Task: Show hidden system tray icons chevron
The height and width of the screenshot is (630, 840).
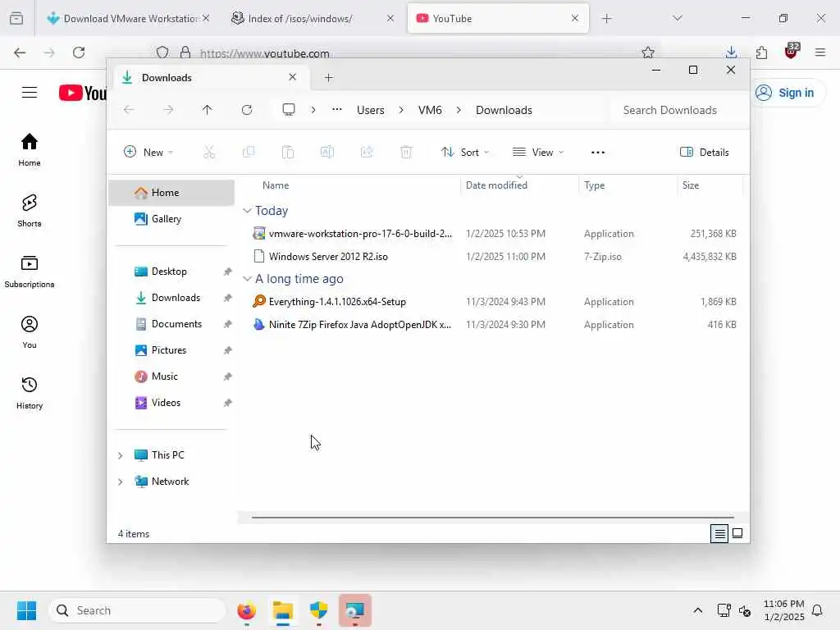Action: (697, 610)
